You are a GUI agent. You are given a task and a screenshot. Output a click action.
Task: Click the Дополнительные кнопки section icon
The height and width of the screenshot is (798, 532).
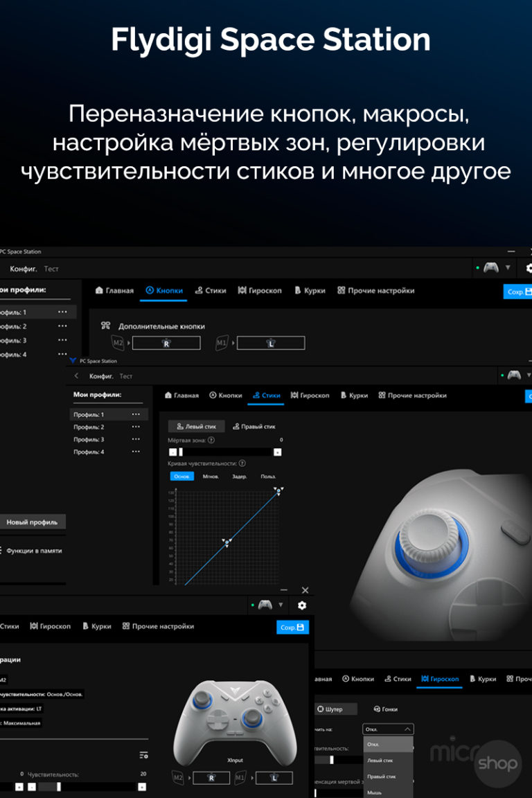pos(105,326)
